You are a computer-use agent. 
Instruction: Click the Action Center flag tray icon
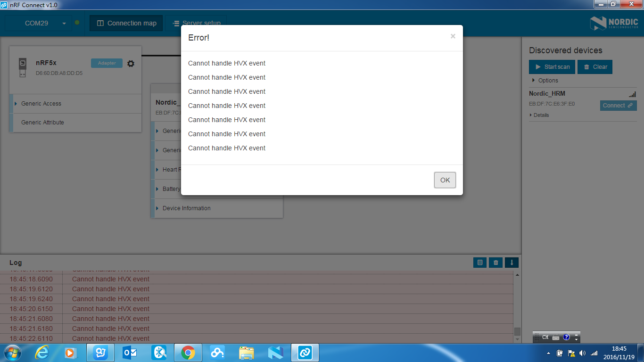click(x=571, y=353)
